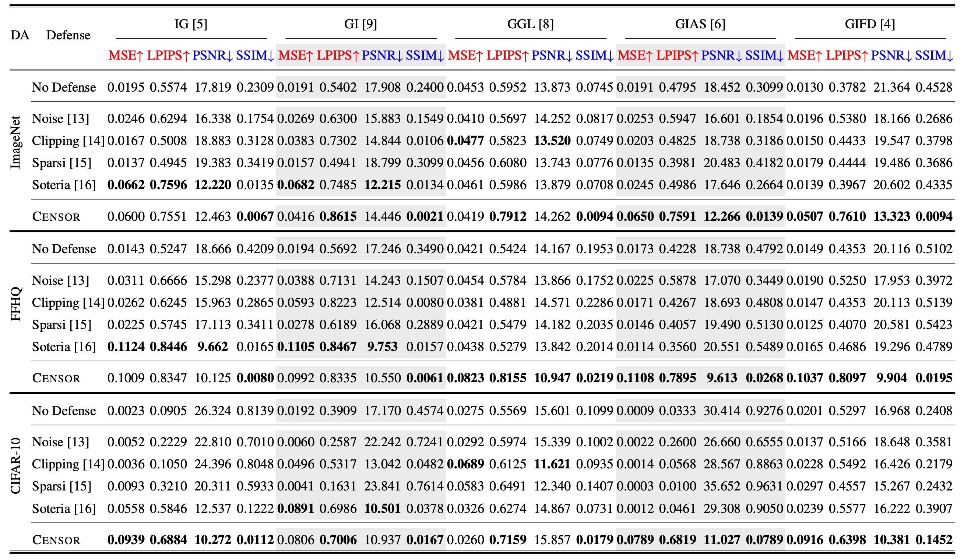Image resolution: width=964 pixels, height=560 pixels.
Task: Click the bold value 0.0689
Action: coord(465,464)
